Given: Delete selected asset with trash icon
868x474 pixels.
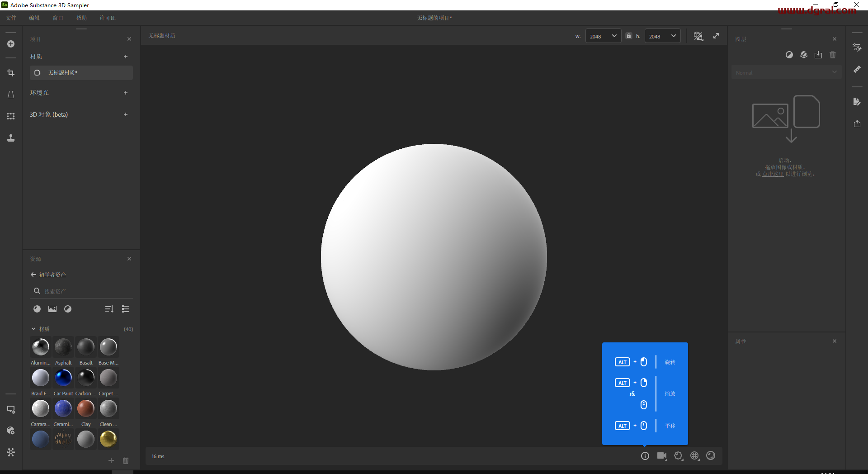Looking at the screenshot, I should pyautogui.click(x=126, y=460).
